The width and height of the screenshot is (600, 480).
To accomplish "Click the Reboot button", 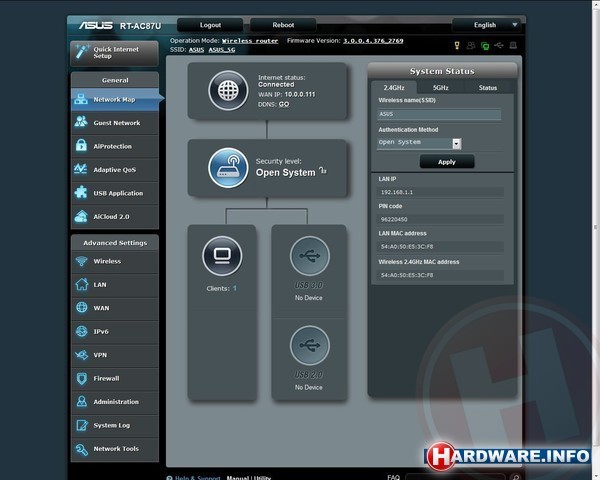I will [x=283, y=25].
